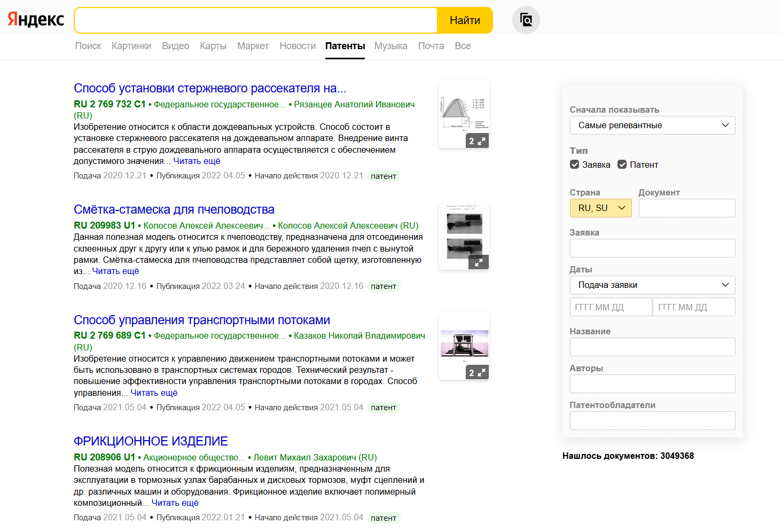Open 'ФРИКЦИОННОЕ ИЗДЕЛИЕ' result
The width and height of the screenshot is (782, 532).
[151, 441]
